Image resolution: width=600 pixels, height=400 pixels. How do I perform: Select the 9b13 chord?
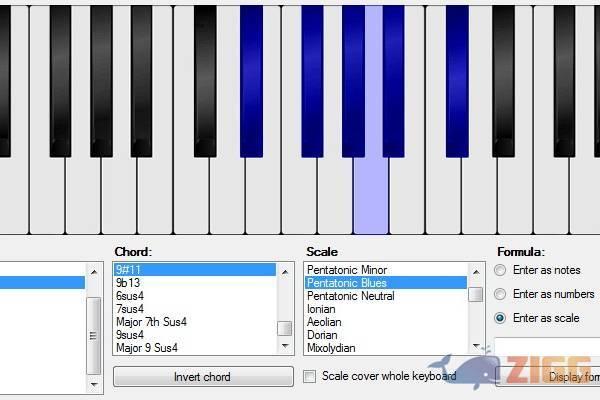click(x=194, y=282)
